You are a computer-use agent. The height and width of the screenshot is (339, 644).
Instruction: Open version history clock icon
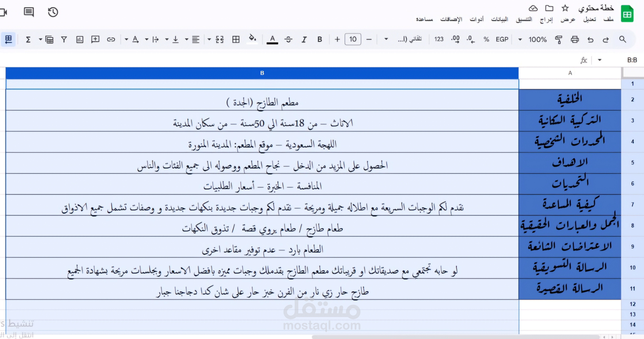point(53,12)
